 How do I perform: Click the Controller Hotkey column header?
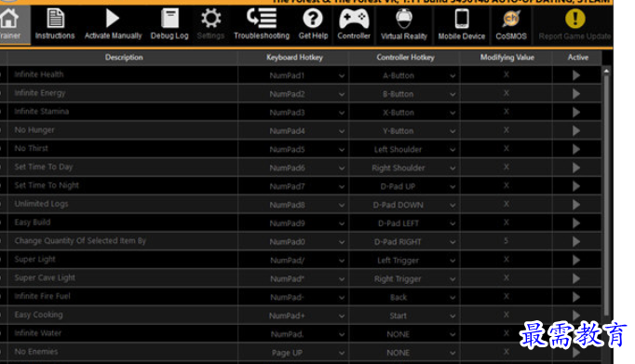click(405, 58)
